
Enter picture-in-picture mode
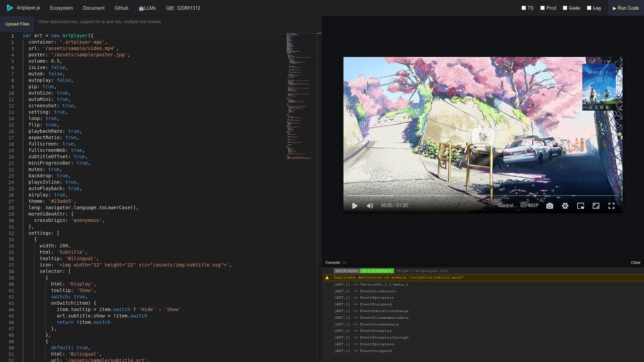(580, 206)
